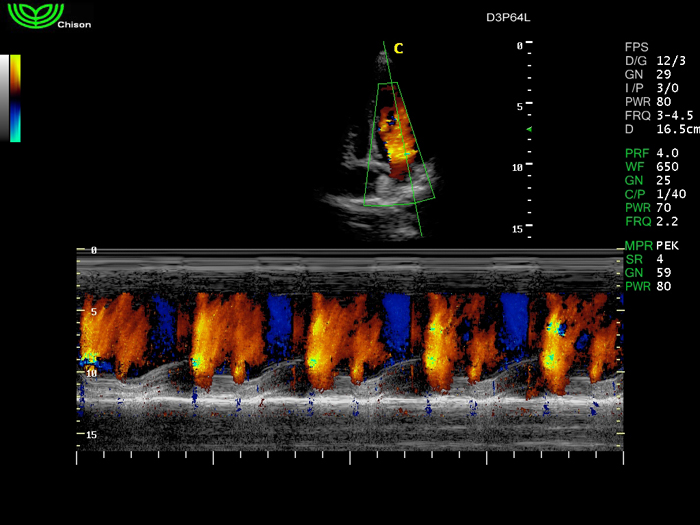Click the green focus position triangle
This screenshot has width=700, height=525.
point(529,130)
